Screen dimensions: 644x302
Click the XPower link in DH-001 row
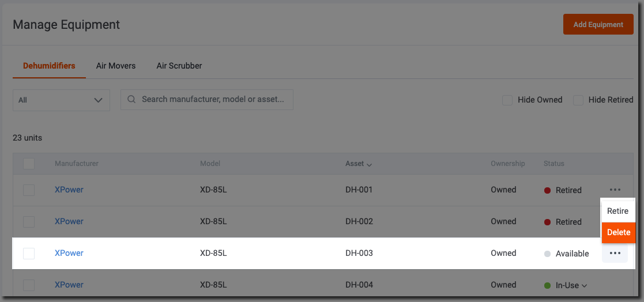[x=69, y=190]
